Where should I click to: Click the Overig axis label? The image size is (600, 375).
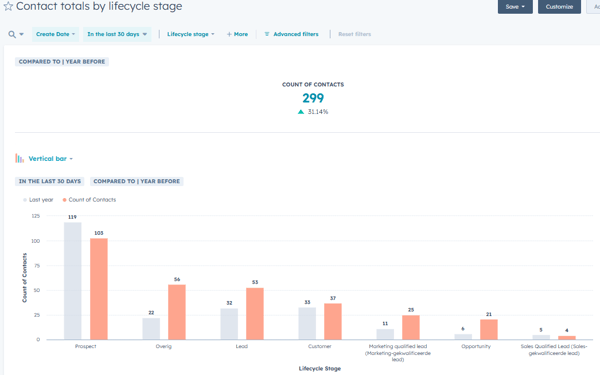pyautogui.click(x=164, y=346)
